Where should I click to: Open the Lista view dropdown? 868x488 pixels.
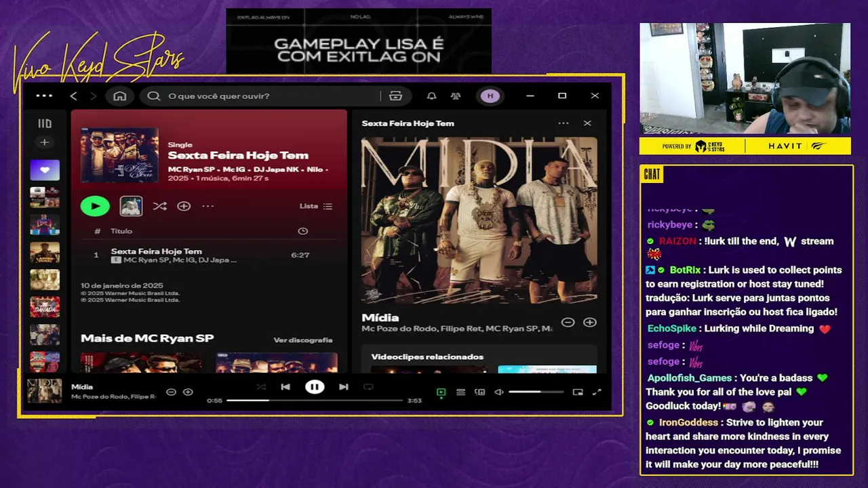click(316, 206)
